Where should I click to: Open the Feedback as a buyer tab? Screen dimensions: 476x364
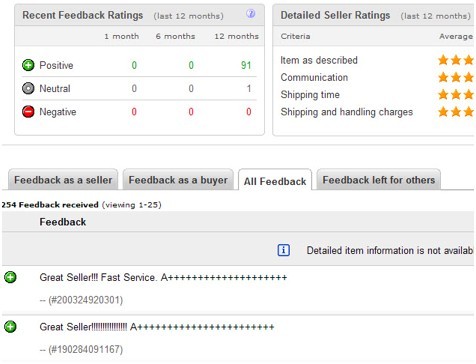coord(178,180)
